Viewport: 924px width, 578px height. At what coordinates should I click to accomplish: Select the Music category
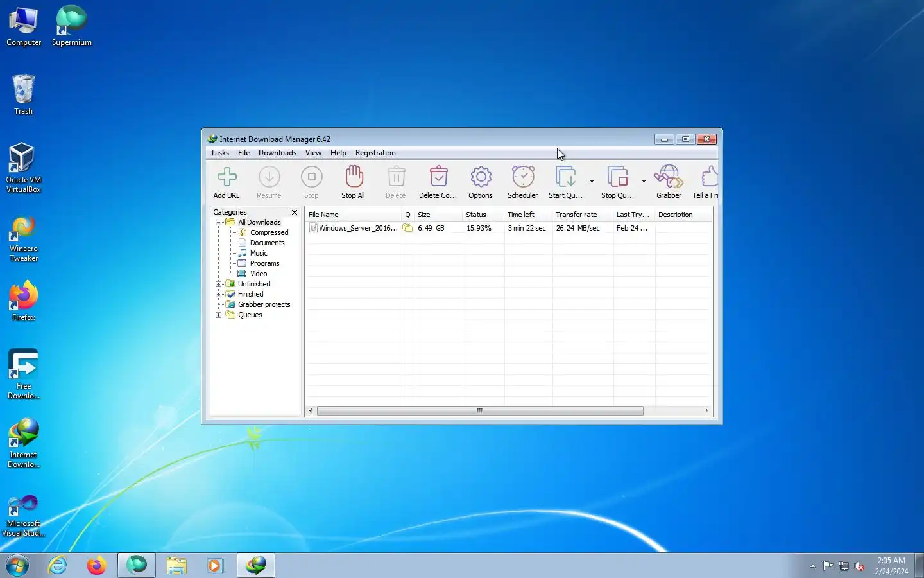259,253
